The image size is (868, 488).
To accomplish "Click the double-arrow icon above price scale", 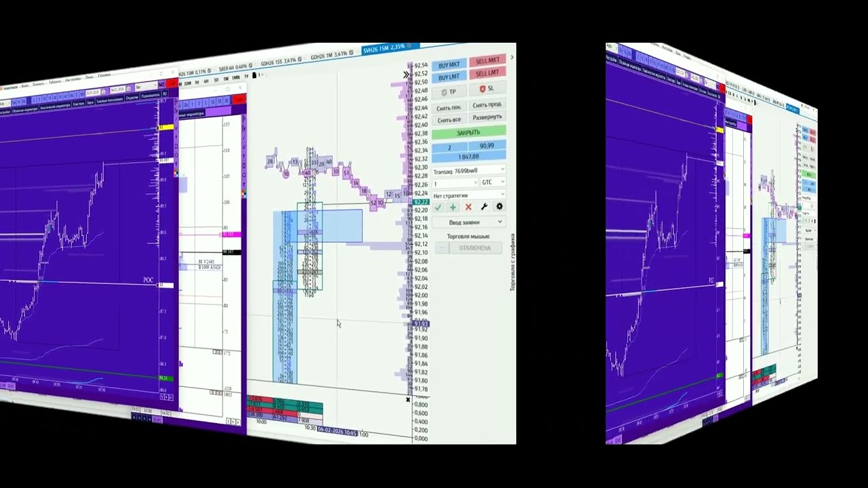I will 406,75.
